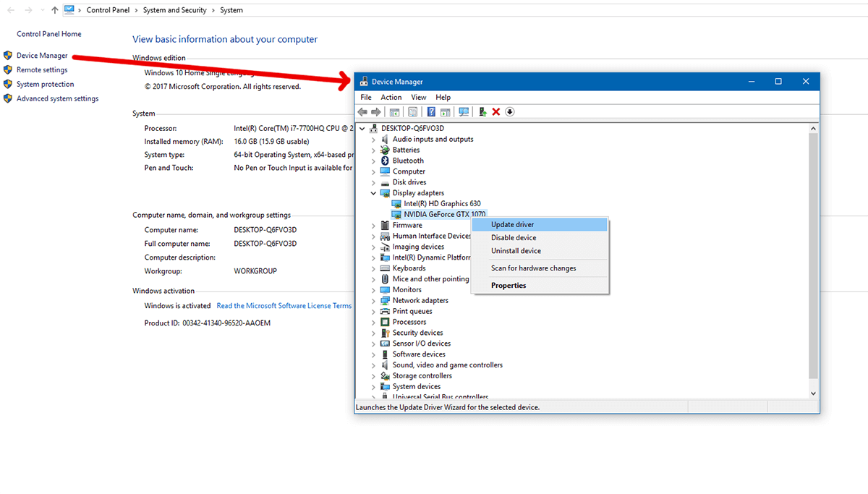Click the shield icon beside Remote settings
868x494 pixels.
pos(8,70)
